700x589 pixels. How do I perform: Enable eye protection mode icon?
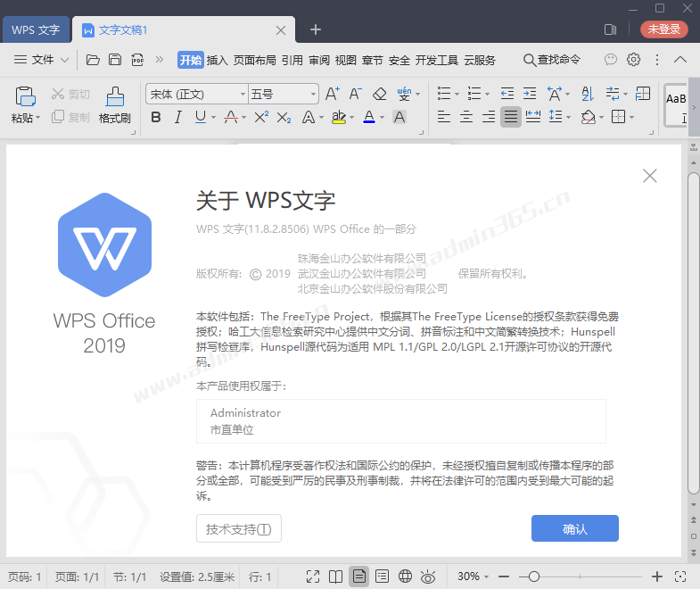428,577
